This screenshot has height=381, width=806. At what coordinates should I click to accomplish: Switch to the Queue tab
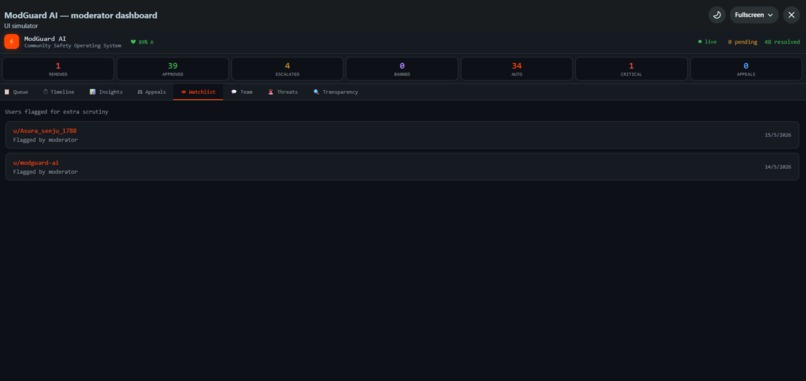pyautogui.click(x=16, y=92)
